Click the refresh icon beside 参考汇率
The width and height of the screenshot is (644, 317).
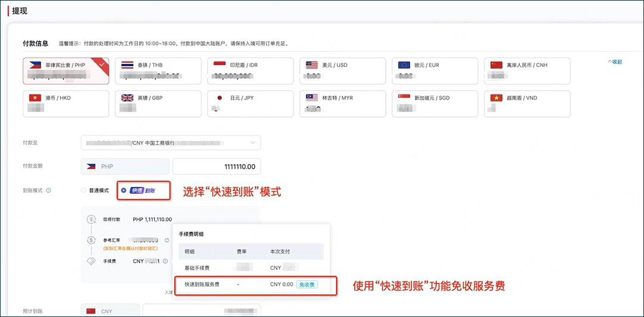click(x=166, y=240)
